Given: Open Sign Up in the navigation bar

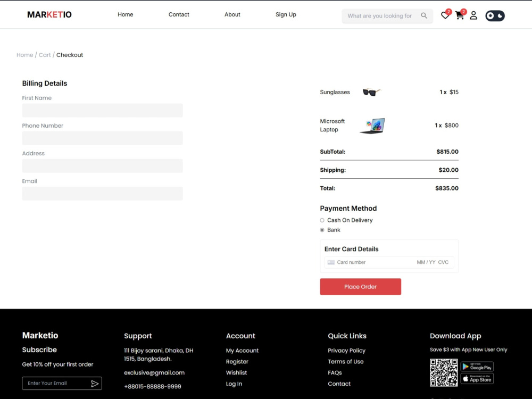Looking at the screenshot, I should (286, 14).
